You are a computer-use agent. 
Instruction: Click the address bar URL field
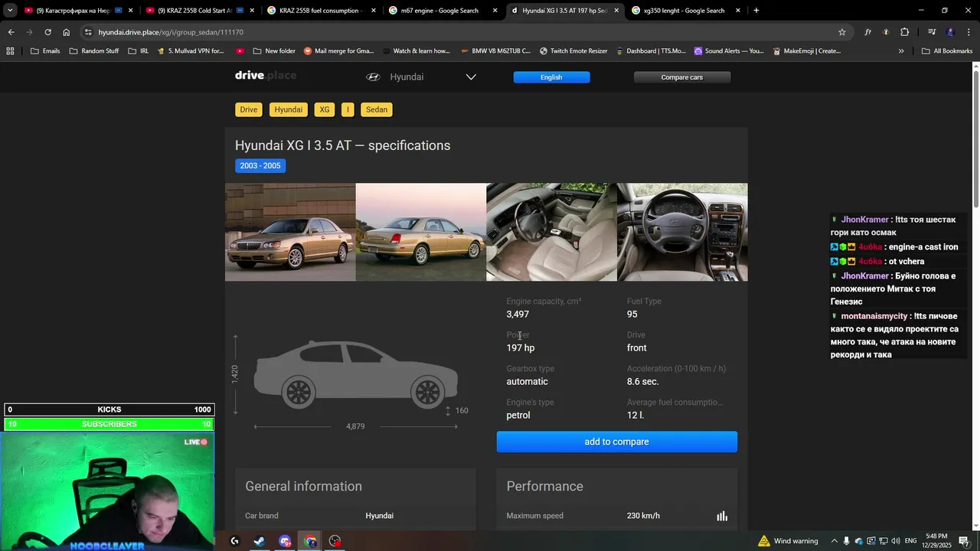pyautogui.click(x=459, y=32)
